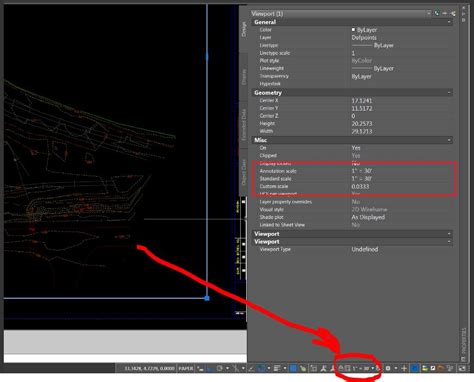Image resolution: width=474 pixels, height=382 pixels.
Task: Click the Select Objects icon in Properties header
Action: click(445, 13)
